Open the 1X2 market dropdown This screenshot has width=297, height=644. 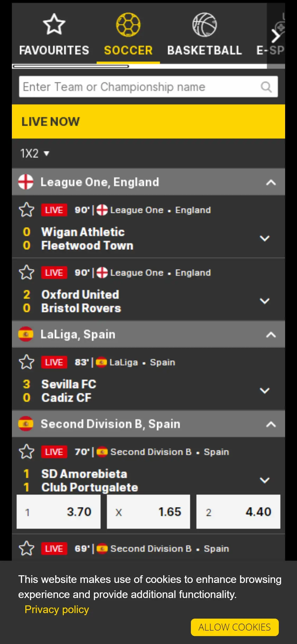35,153
